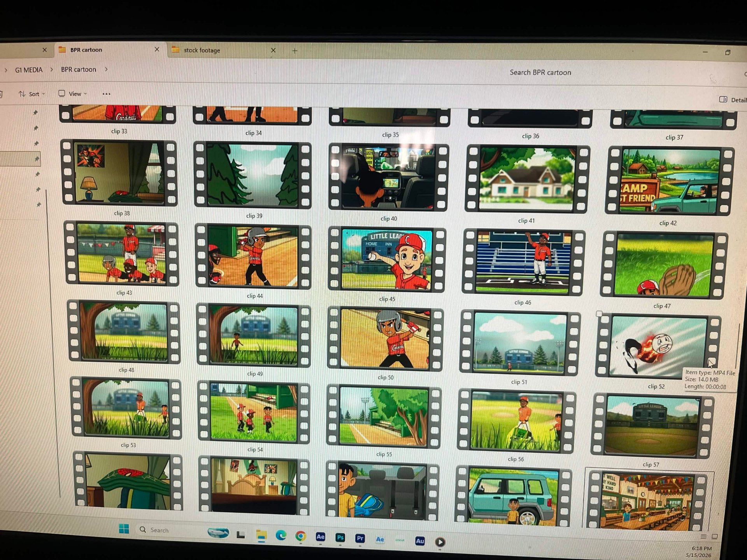Screen dimensions: 747x560
Task: Click the clip 55 file name
Action: coord(384,454)
